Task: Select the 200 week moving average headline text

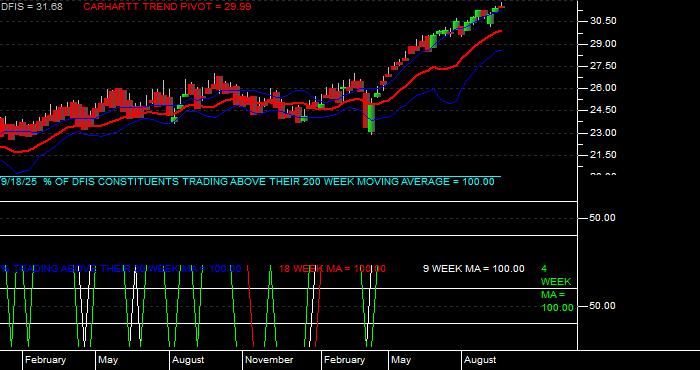Action: 248,182
